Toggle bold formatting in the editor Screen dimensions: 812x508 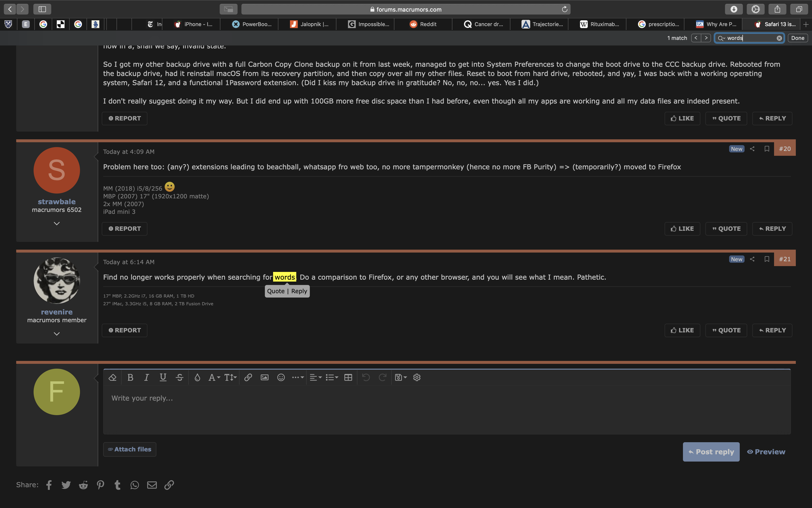point(130,377)
